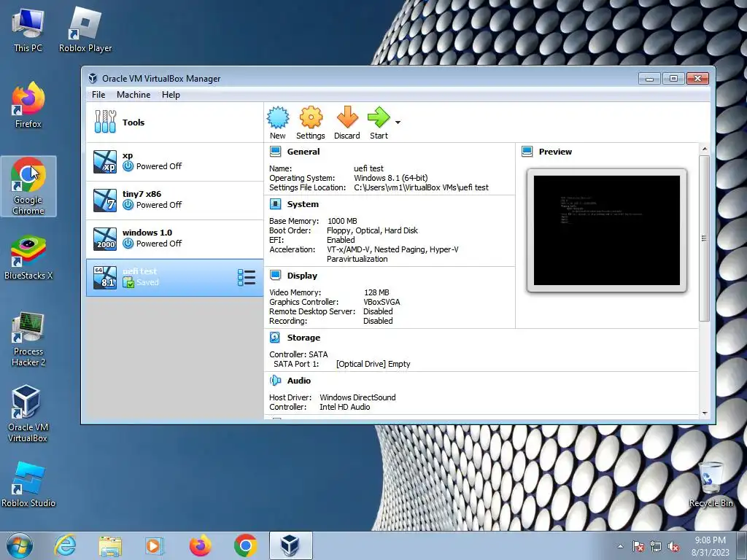Open Settings gear icon in VirtualBox toolbar
The image size is (747, 560).
pos(311,117)
